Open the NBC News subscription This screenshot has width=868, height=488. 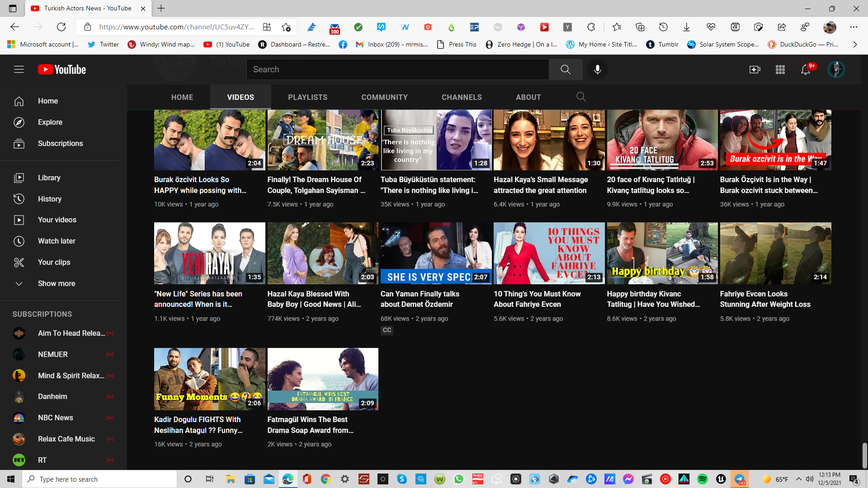pyautogui.click(x=55, y=418)
